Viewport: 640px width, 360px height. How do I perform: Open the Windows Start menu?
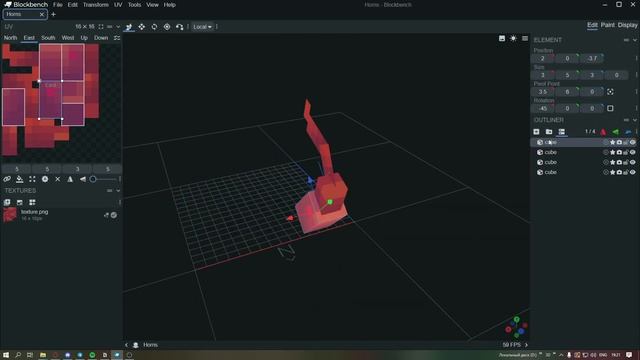6,355
